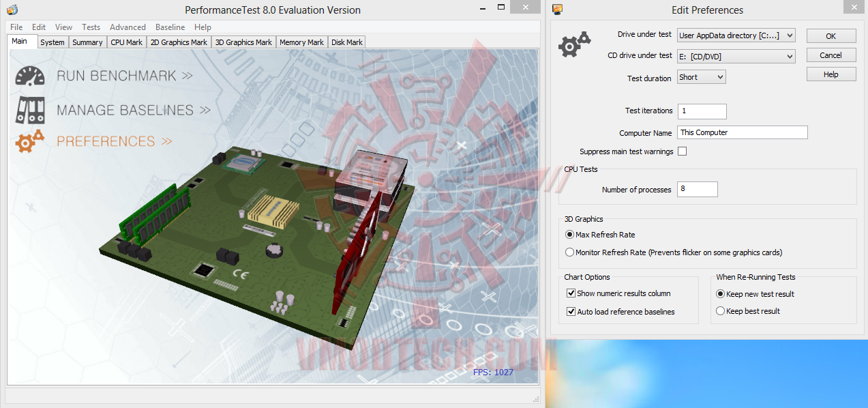The image size is (868, 408).
Task: Open the Drive under test dropdown
Action: (x=736, y=35)
